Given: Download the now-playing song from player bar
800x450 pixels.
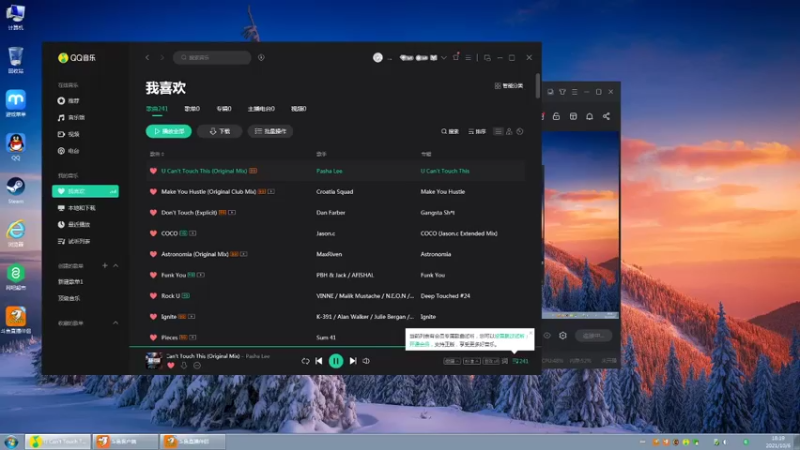Looking at the screenshot, I should tap(184, 365).
